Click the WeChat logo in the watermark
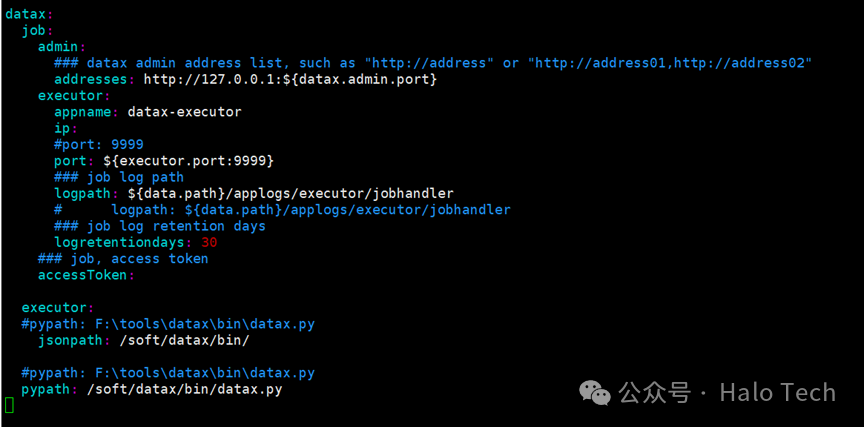The width and height of the screenshot is (864, 427). click(x=596, y=393)
